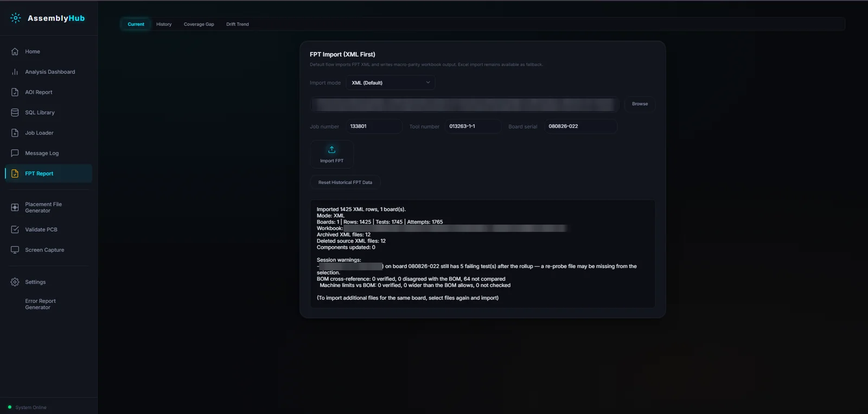This screenshot has width=868, height=414.
Task: Open the History tab
Action: (164, 24)
